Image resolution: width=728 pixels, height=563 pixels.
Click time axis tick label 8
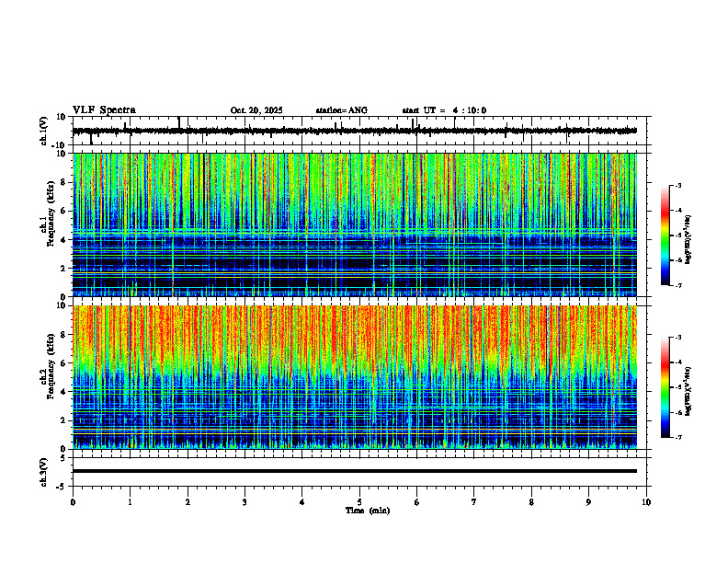[x=531, y=502]
